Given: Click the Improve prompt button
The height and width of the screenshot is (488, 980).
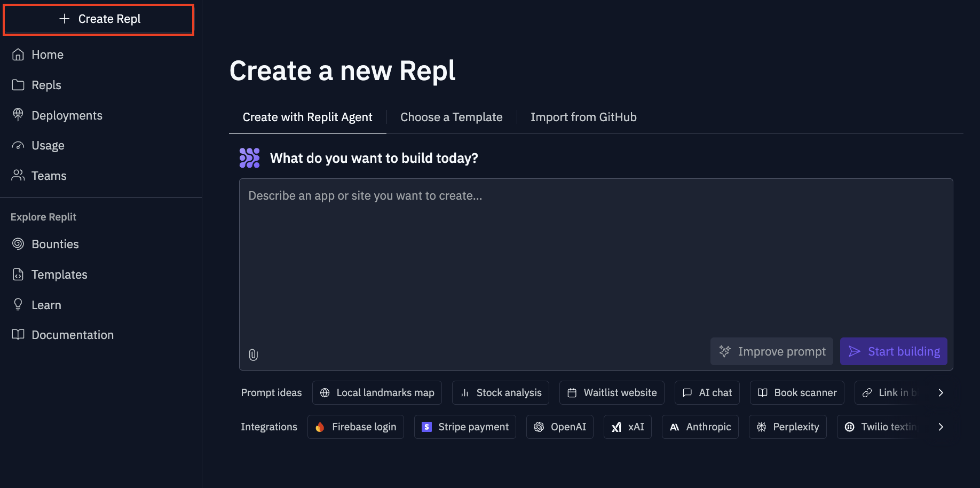Looking at the screenshot, I should tap(771, 352).
